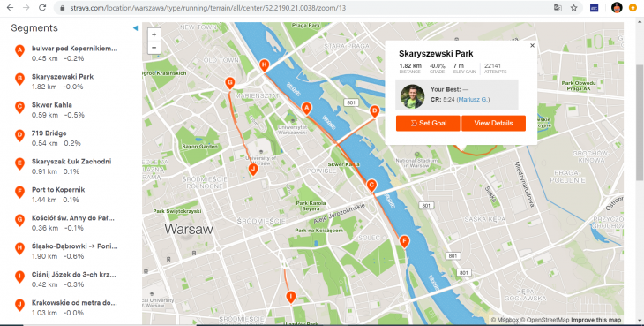Collapse the Segments panel arrow
This screenshot has height=326, width=644.
135,28
